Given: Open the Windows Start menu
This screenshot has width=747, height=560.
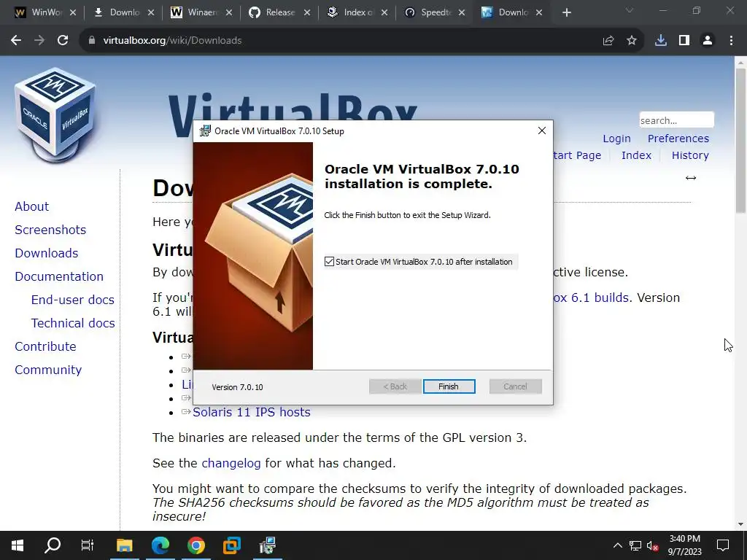Looking at the screenshot, I should (x=18, y=545).
